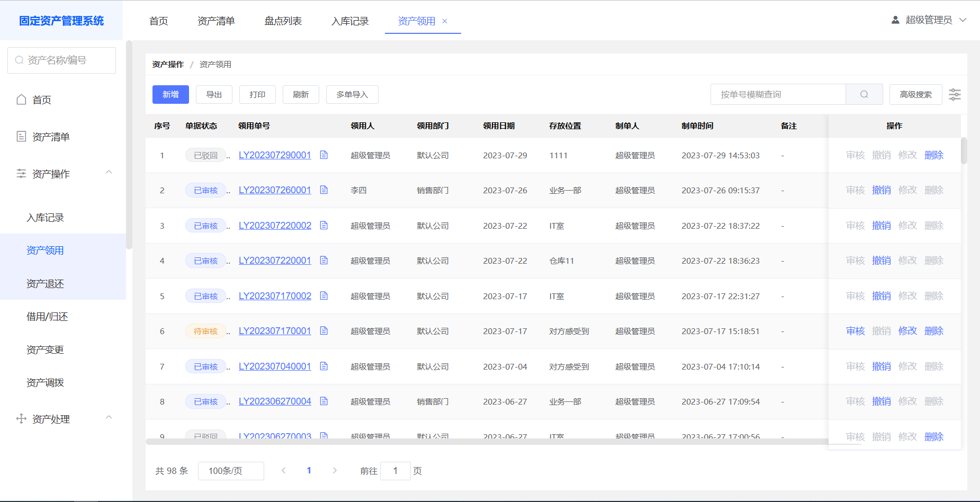Collapse the 资产操作 sidebar group
Screen dimensions: 980x502
109,172
